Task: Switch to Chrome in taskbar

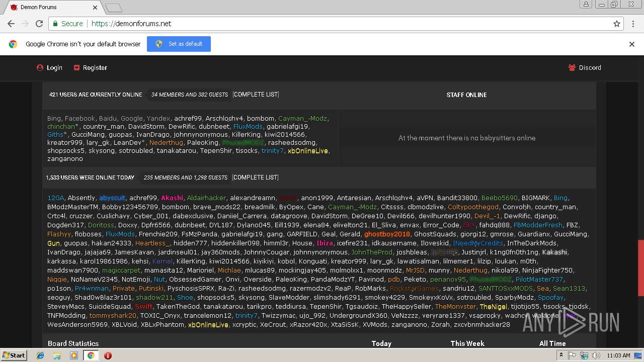Action: point(91,355)
